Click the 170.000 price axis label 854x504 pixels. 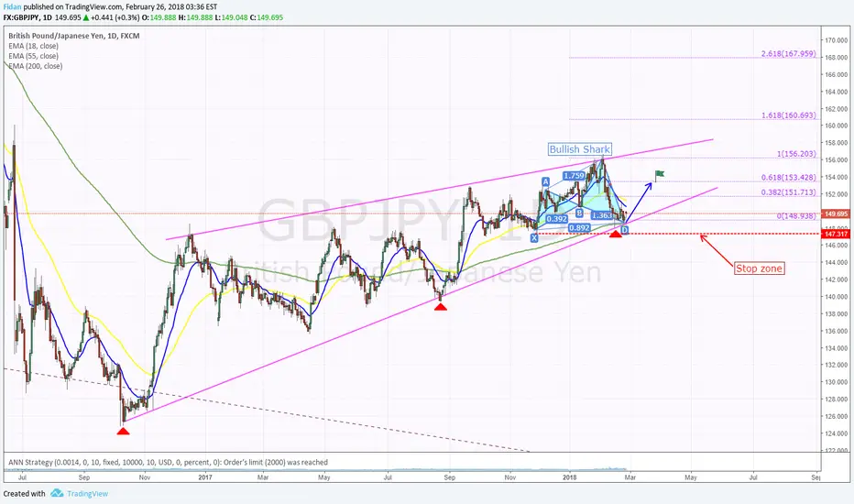point(836,40)
